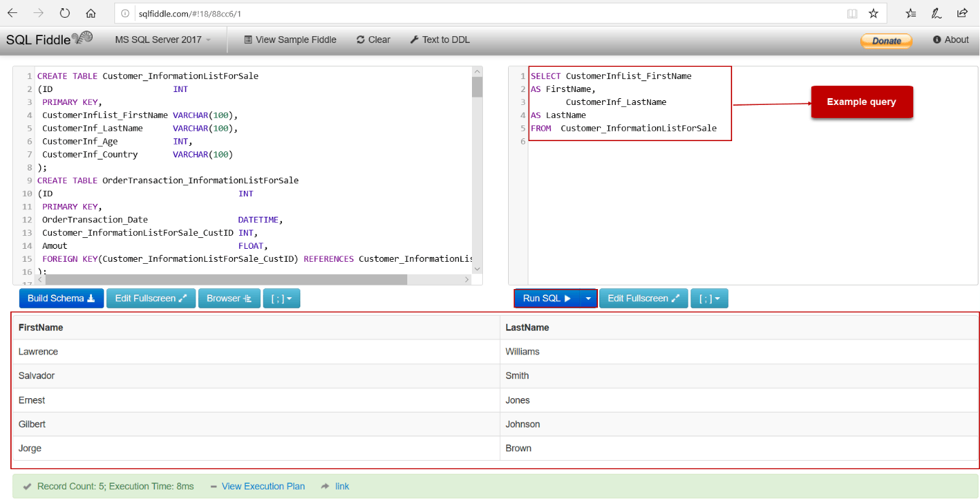Click the link shortcut in the results bar

click(341, 486)
